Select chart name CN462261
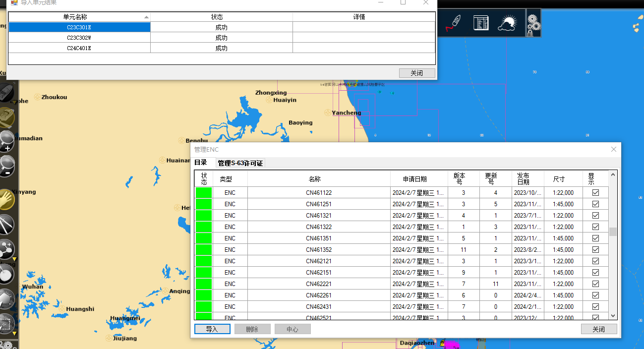This screenshot has width=644, height=349. pyautogui.click(x=319, y=295)
